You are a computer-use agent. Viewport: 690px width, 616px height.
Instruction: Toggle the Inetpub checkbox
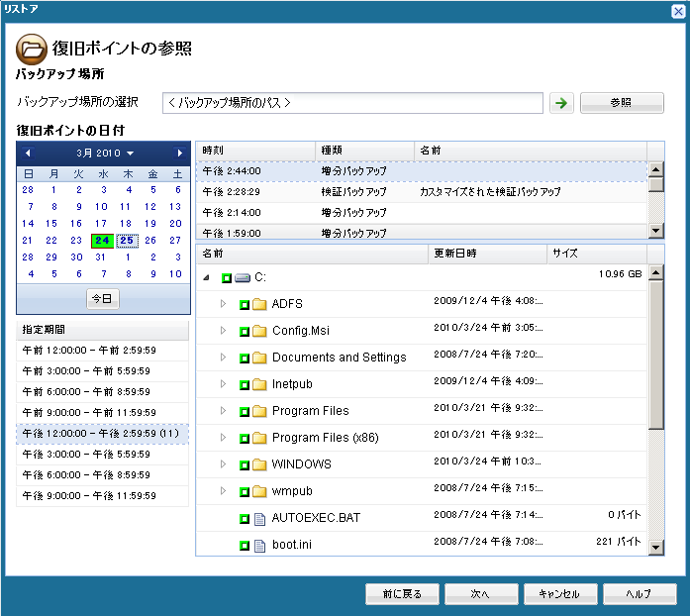pyautogui.click(x=245, y=385)
